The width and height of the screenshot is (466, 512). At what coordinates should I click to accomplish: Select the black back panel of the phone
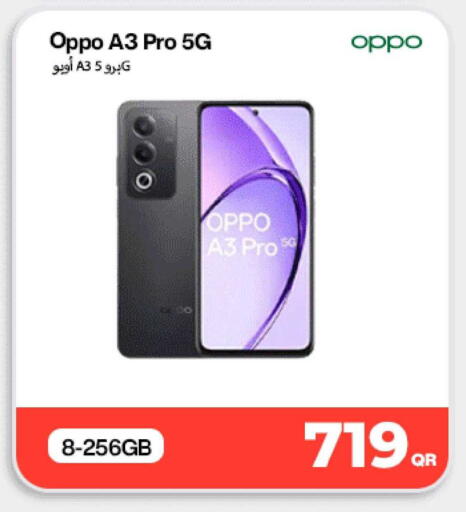pos(158,229)
